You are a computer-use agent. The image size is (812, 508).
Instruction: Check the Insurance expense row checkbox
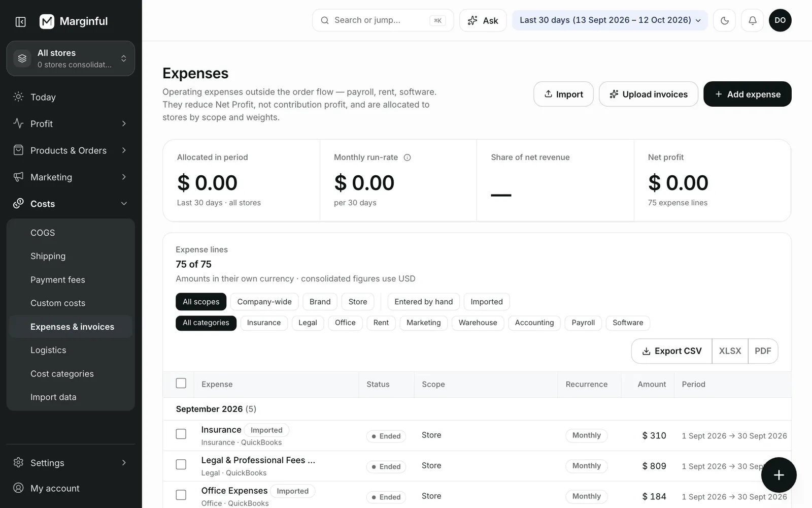(x=181, y=434)
